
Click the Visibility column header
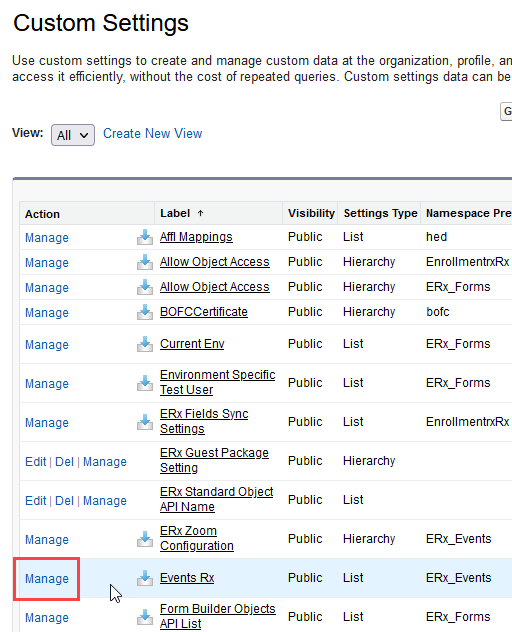click(311, 213)
